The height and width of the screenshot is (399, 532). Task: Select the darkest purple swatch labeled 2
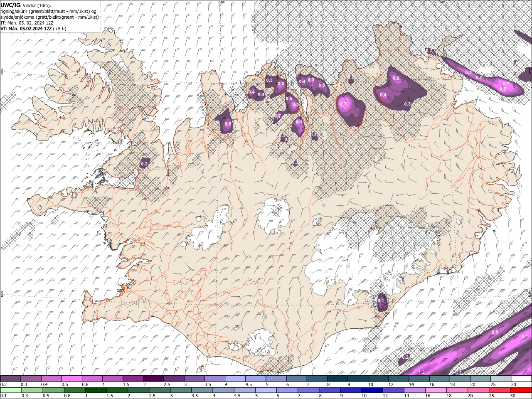click(x=153, y=379)
